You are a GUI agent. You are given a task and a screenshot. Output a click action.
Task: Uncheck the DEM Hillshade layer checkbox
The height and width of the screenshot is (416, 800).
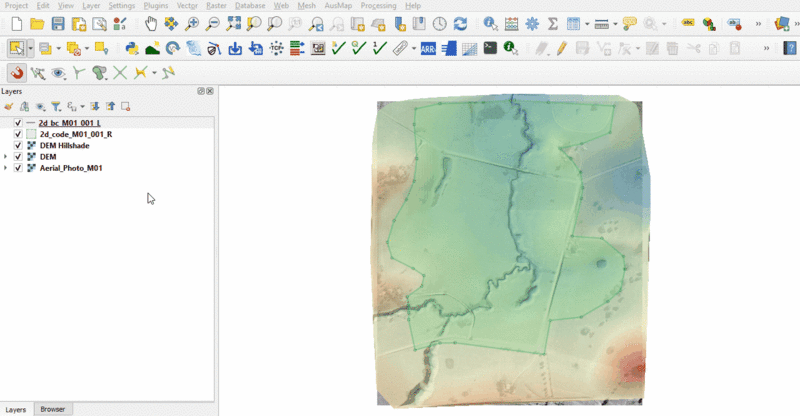[18, 145]
